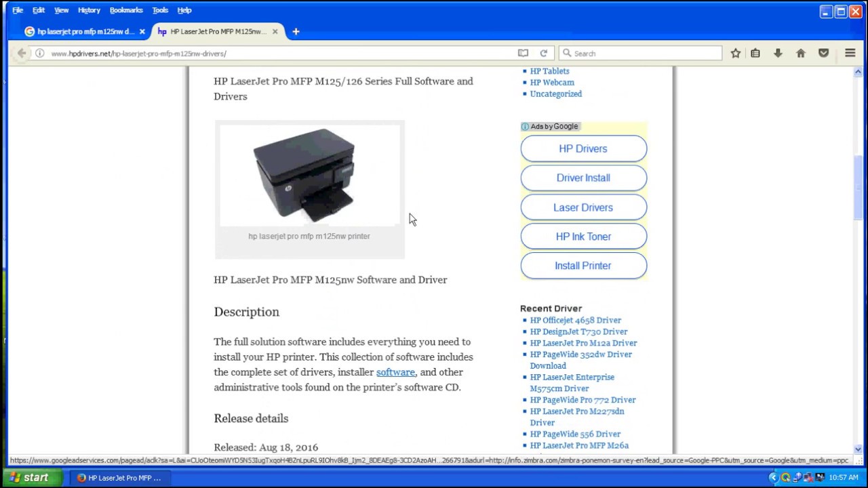Viewport: 868px width, 488px height.
Task: Click the Driver Install ad button
Action: (583, 178)
